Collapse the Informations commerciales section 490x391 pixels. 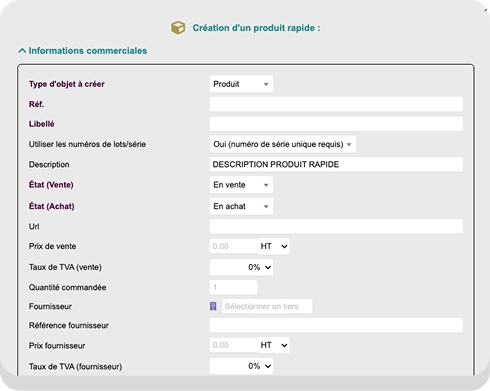pos(83,51)
